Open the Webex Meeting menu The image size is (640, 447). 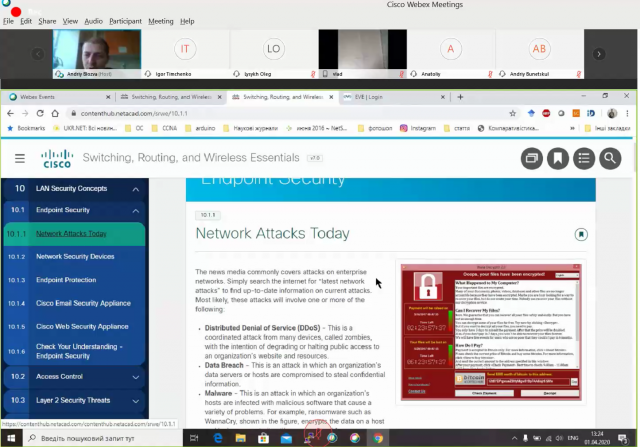(161, 21)
